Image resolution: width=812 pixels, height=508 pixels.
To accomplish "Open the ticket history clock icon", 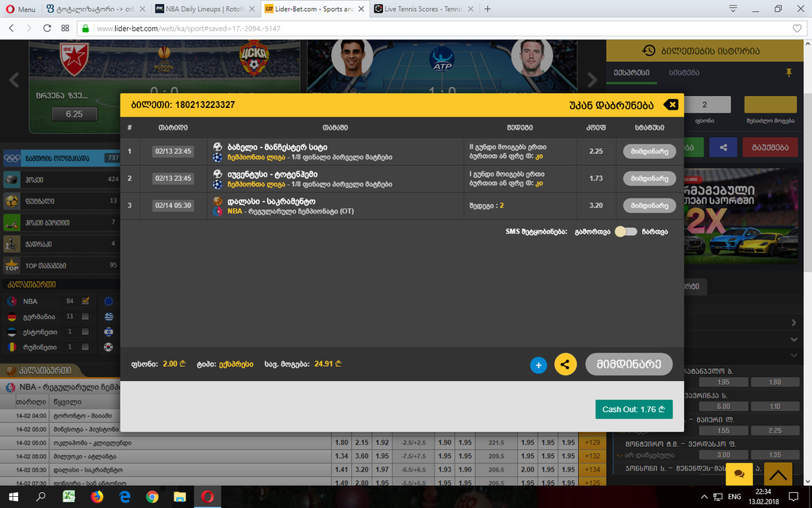I will 649,50.
